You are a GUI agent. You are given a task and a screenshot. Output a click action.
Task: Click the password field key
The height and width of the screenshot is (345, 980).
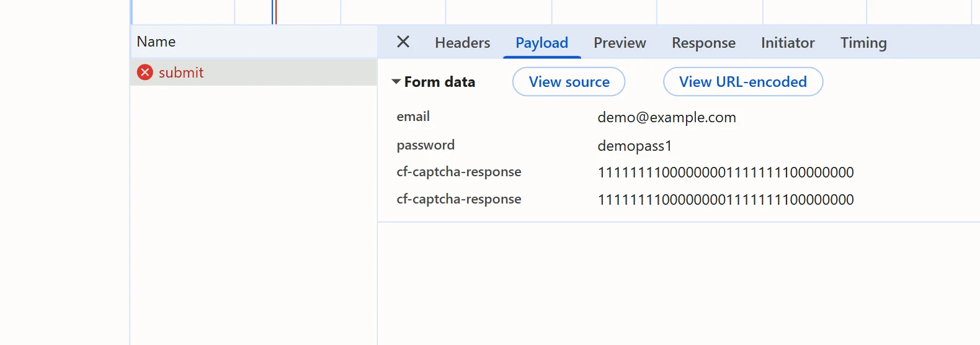click(425, 145)
